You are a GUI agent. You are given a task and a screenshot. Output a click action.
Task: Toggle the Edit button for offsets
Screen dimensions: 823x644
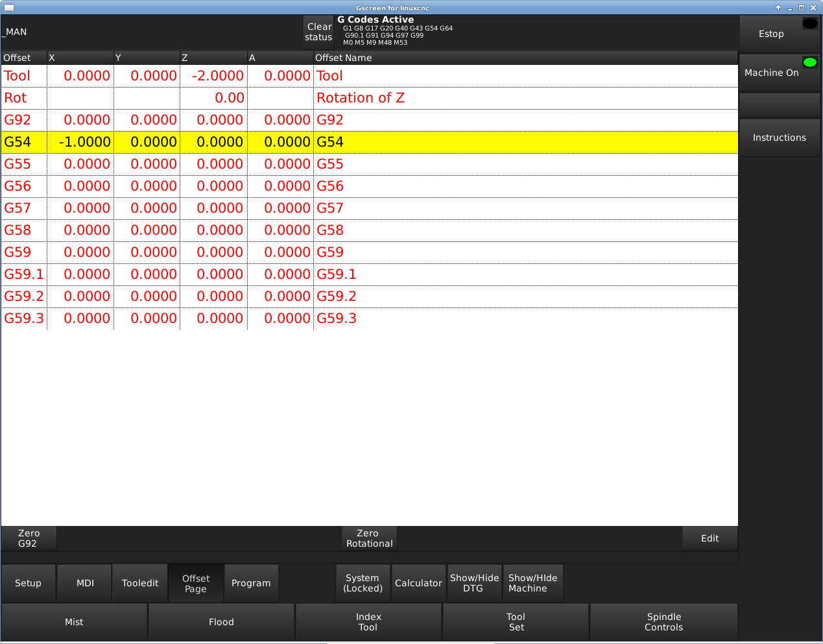710,538
